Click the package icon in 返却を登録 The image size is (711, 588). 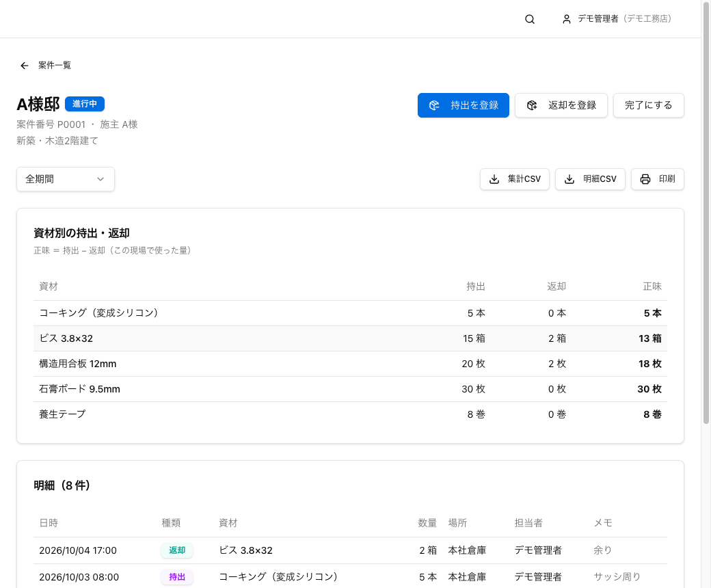tap(532, 105)
